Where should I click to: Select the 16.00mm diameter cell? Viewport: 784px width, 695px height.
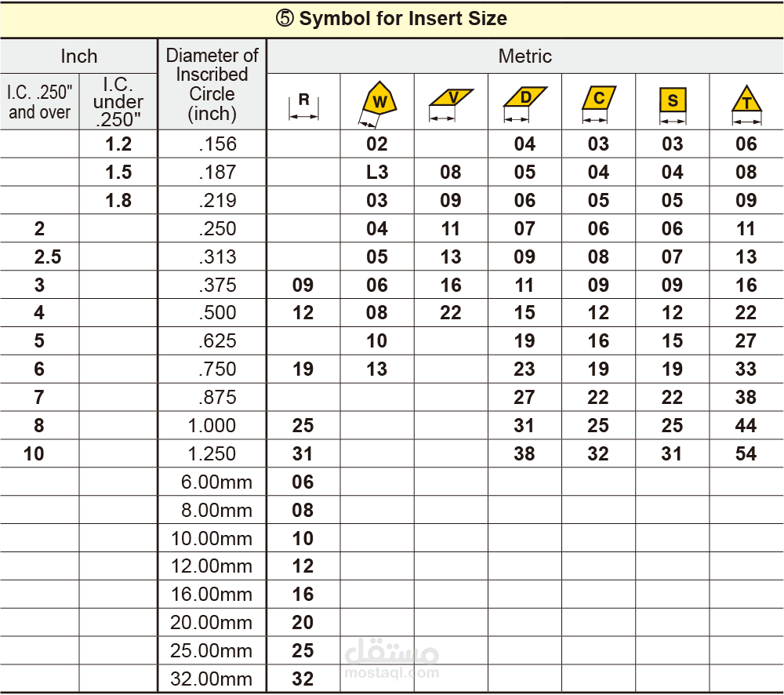212,595
